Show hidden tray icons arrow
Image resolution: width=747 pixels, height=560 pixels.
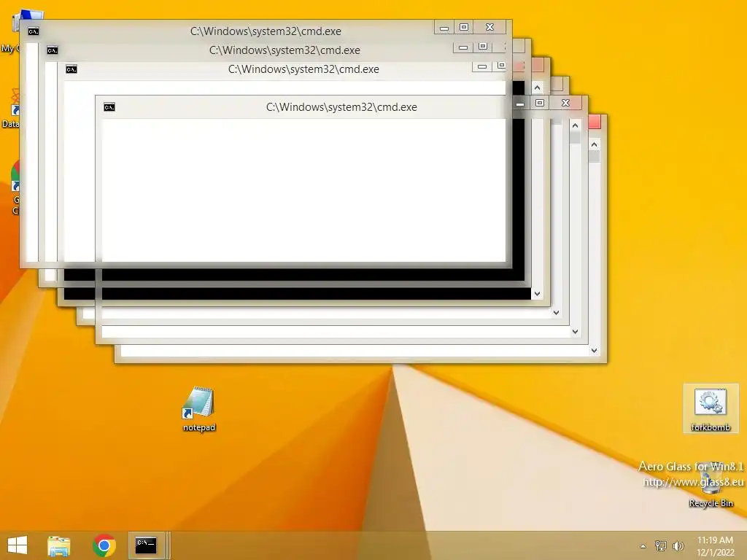coord(643,546)
